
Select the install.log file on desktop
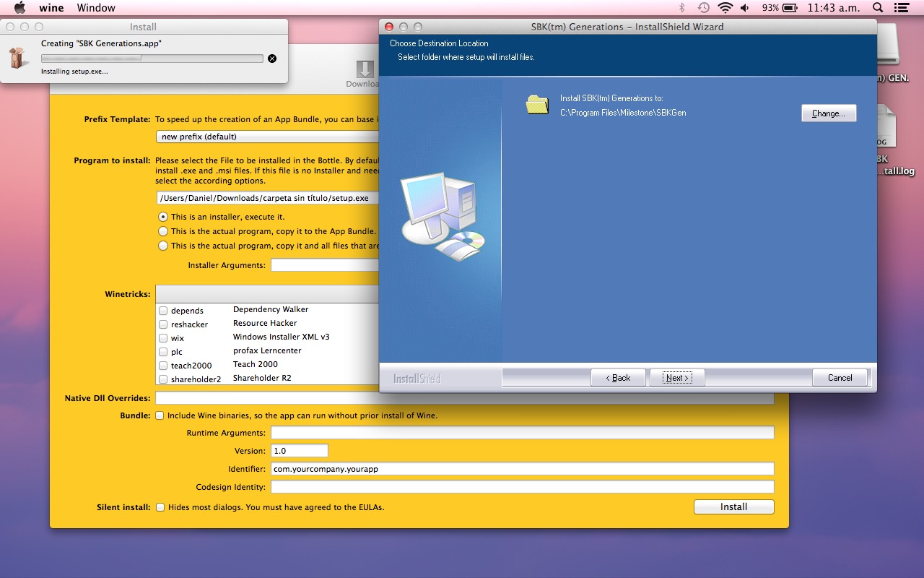886,141
